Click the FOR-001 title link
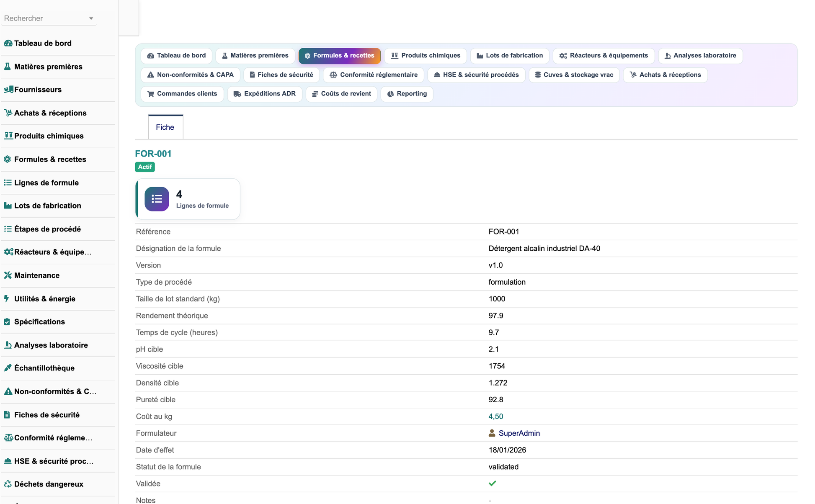This screenshot has width=815, height=504. coord(153,154)
